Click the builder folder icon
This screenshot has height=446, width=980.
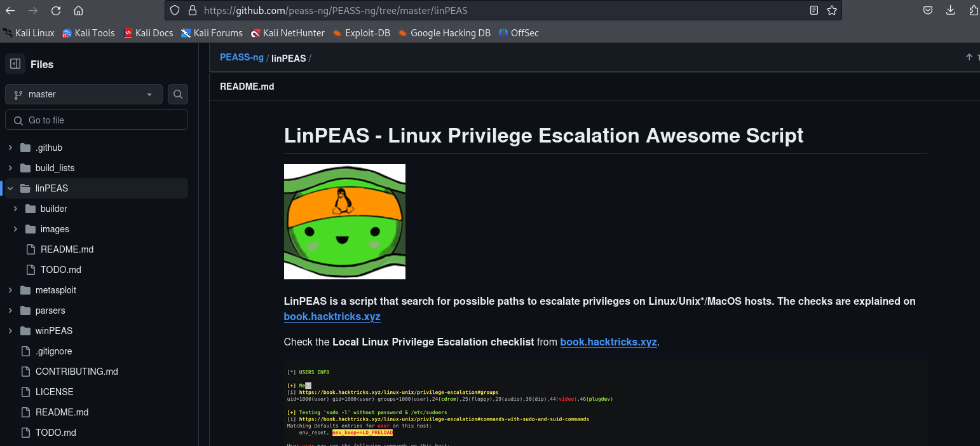coord(31,209)
